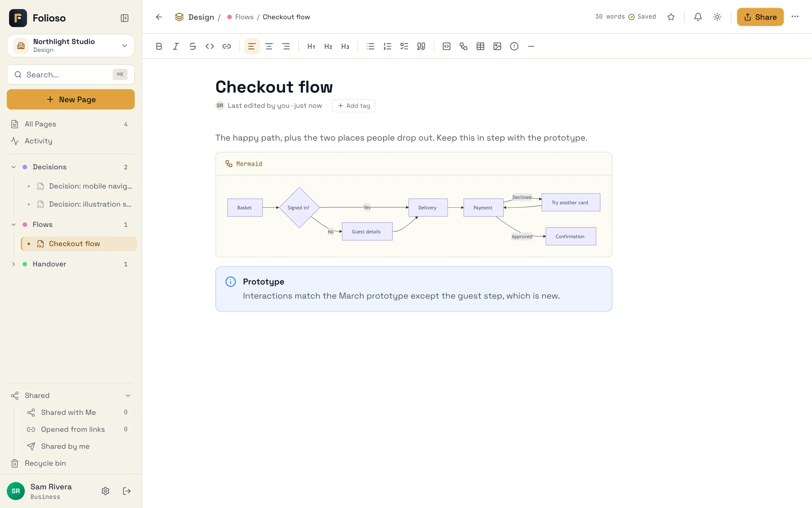Insert a Mermaid diagram block
812x508 pixels.
464,46
